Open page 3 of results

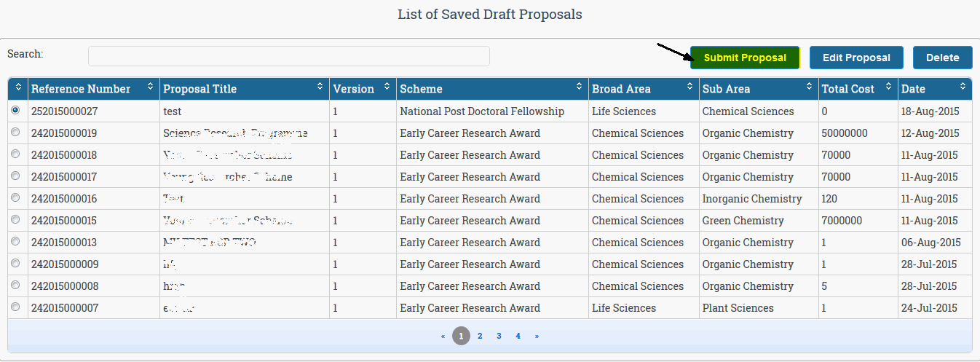pos(499,336)
